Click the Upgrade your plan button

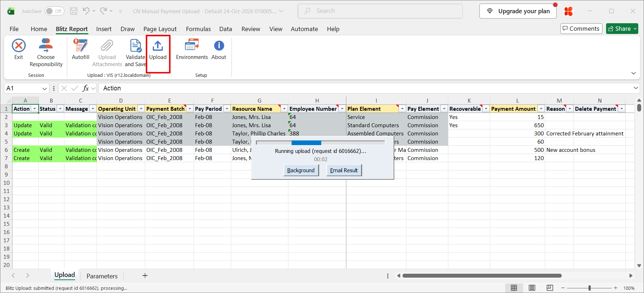pyautogui.click(x=518, y=11)
